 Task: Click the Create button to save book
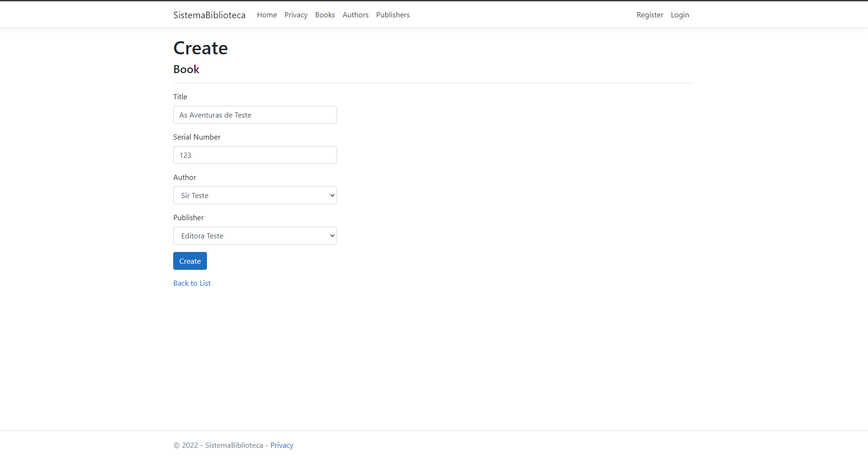tap(190, 261)
